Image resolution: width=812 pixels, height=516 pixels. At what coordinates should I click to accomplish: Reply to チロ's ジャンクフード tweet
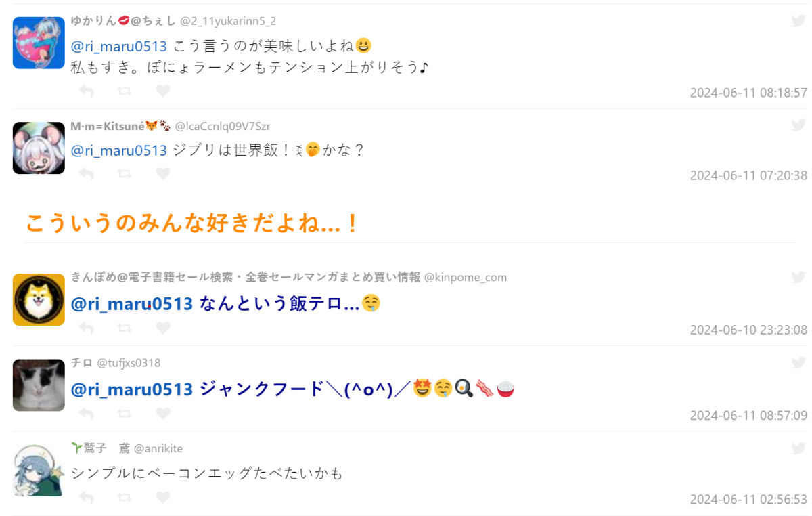tap(87, 413)
